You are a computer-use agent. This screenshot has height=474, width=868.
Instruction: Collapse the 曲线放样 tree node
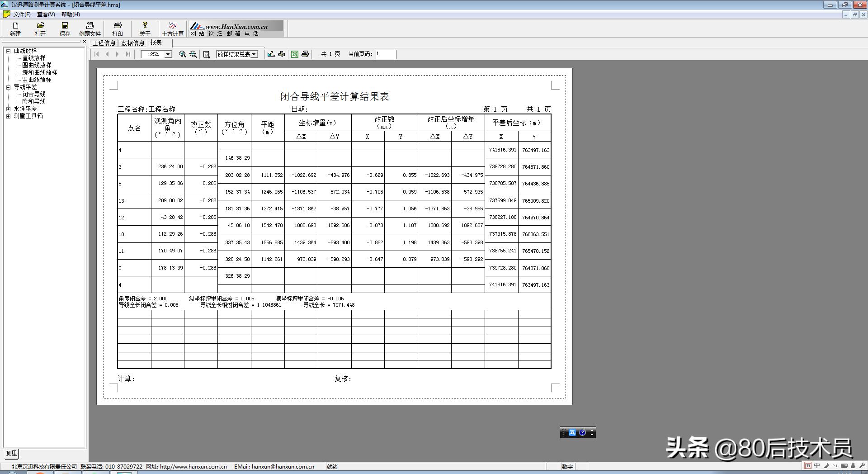(8, 51)
